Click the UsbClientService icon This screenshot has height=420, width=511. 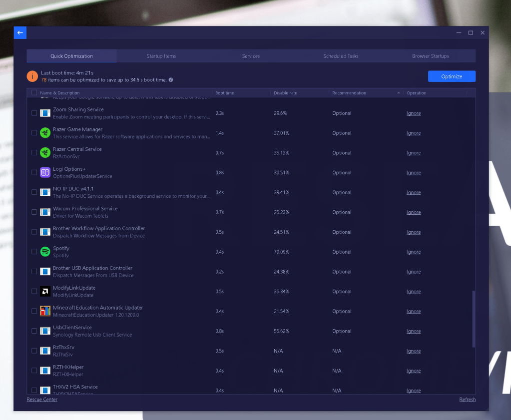(45, 331)
